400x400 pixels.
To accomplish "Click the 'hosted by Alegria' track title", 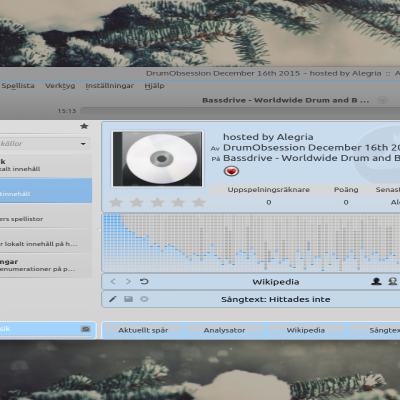I will [268, 137].
